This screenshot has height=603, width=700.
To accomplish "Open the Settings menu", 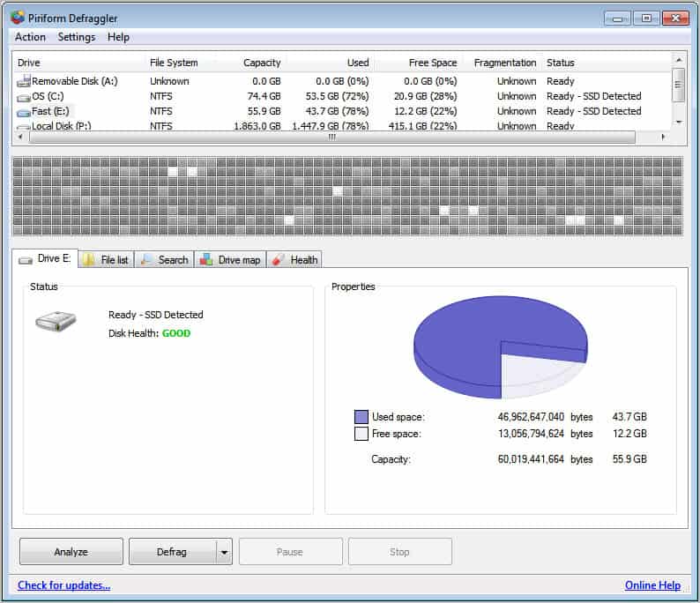I will coord(77,37).
